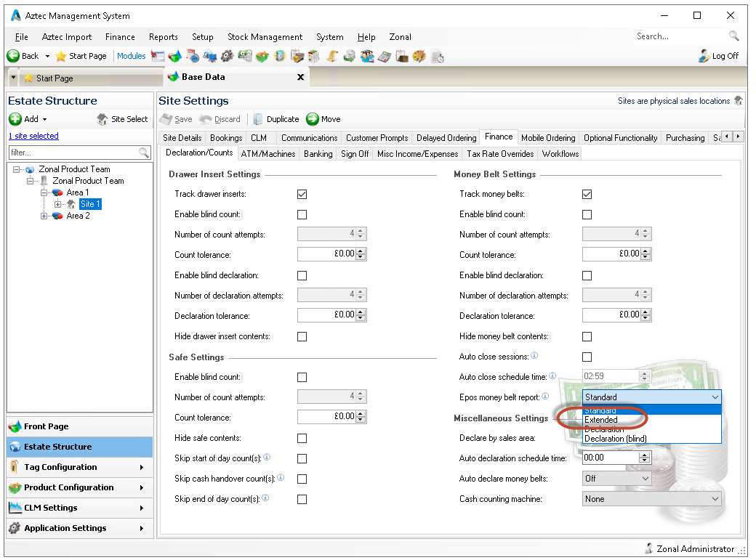
Task: Tick Hide safe contents checkbox
Action: click(x=302, y=438)
